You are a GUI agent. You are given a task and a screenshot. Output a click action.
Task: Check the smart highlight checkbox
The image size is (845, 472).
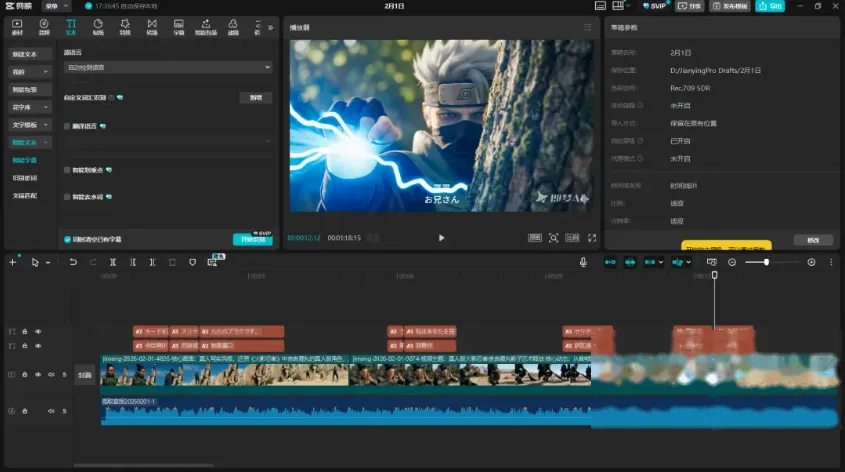tap(67, 170)
